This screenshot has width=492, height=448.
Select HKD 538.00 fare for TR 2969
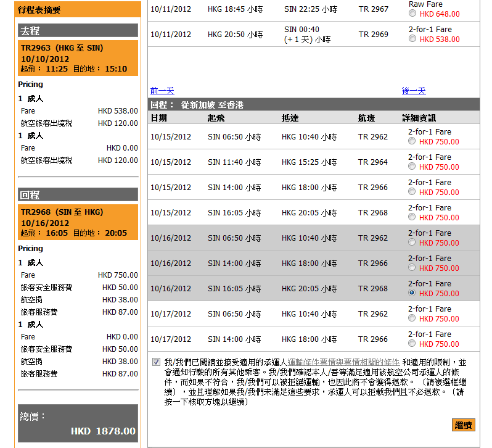[412, 39]
